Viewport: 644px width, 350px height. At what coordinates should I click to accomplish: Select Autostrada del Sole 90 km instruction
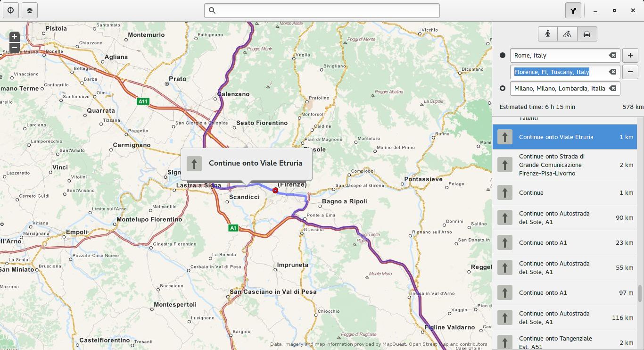564,217
